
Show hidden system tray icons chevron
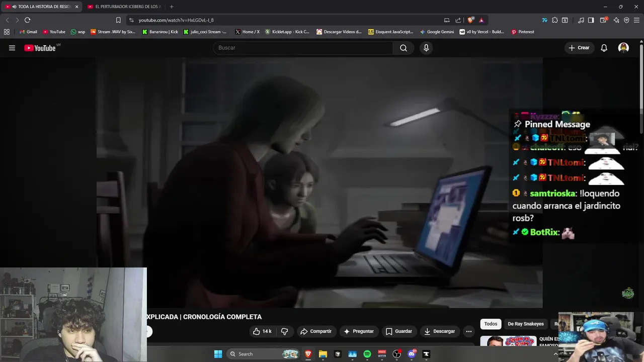[x=556, y=354]
